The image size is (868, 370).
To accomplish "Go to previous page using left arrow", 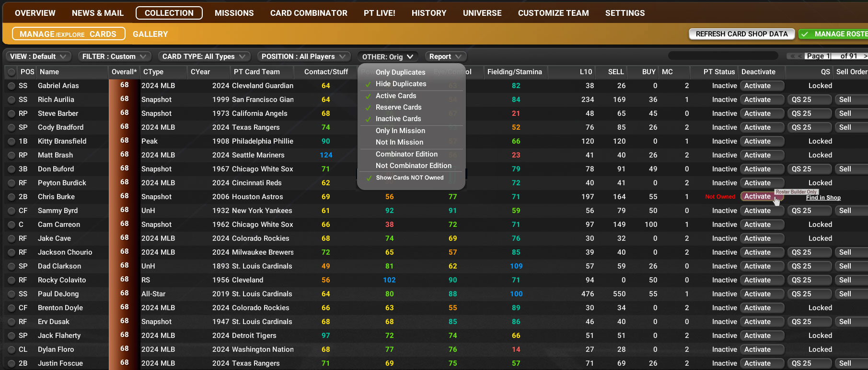I will [x=799, y=56].
